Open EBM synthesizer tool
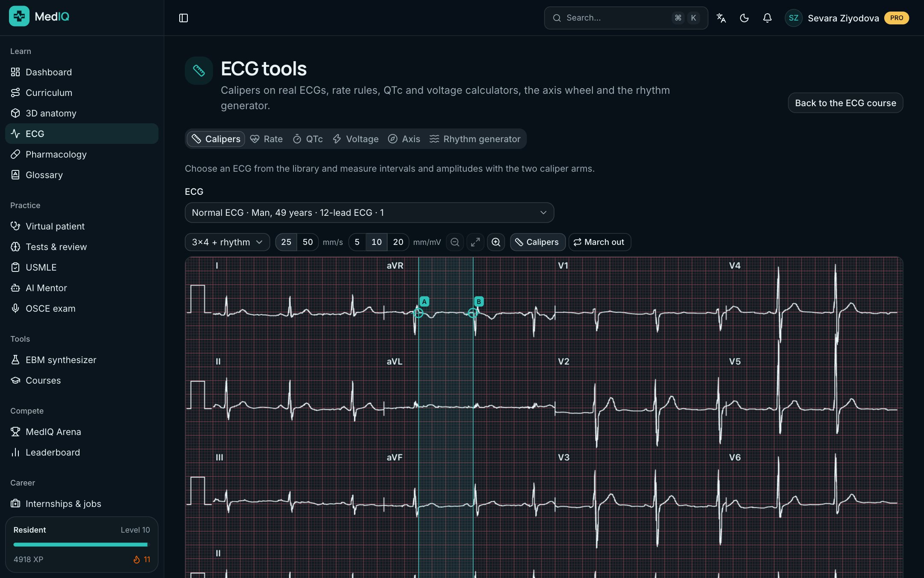This screenshot has width=924, height=578. 82,360
